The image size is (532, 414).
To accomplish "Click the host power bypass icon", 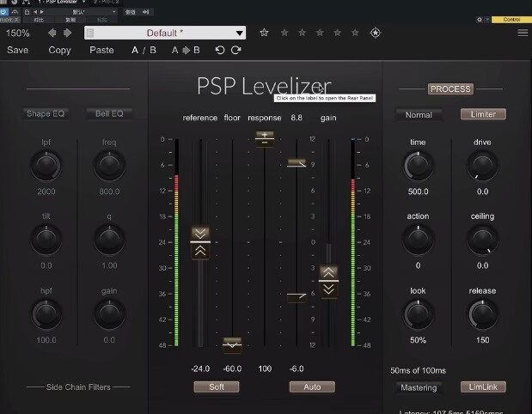I will (x=3, y=12).
